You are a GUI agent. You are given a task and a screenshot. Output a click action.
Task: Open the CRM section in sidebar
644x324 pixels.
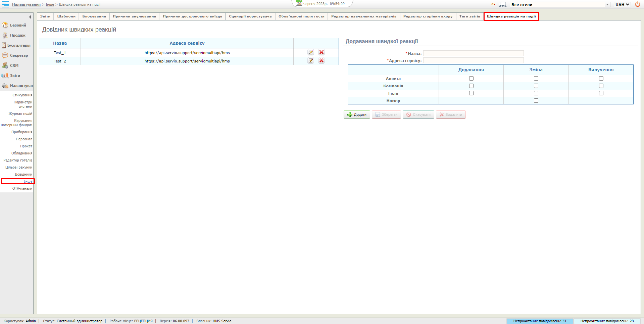(x=14, y=65)
